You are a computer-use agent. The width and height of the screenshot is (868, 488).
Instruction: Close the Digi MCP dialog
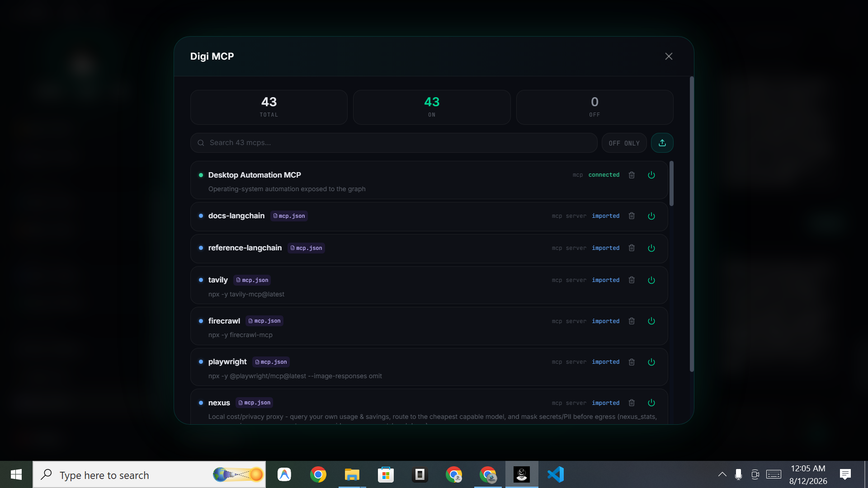(x=669, y=56)
